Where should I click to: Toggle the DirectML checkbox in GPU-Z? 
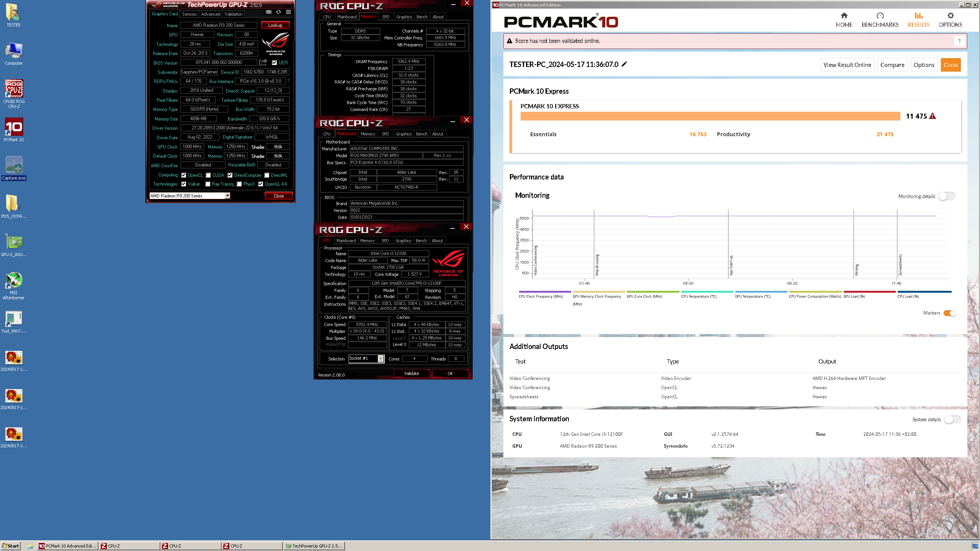[x=267, y=175]
